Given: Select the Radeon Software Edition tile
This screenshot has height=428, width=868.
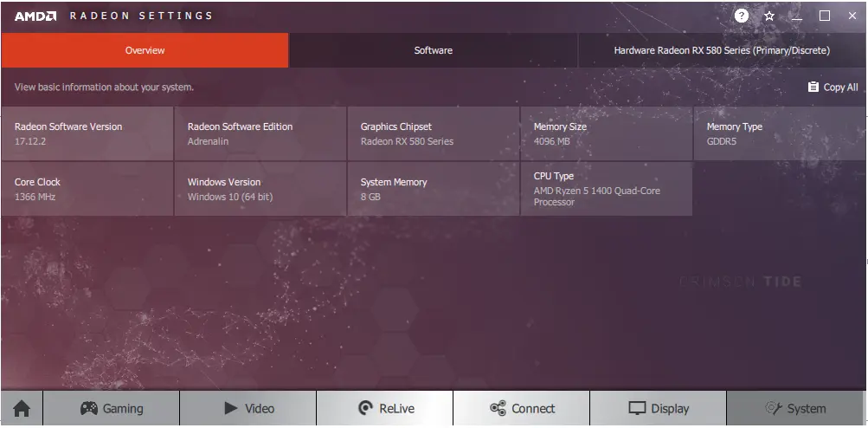Looking at the screenshot, I should [260, 133].
